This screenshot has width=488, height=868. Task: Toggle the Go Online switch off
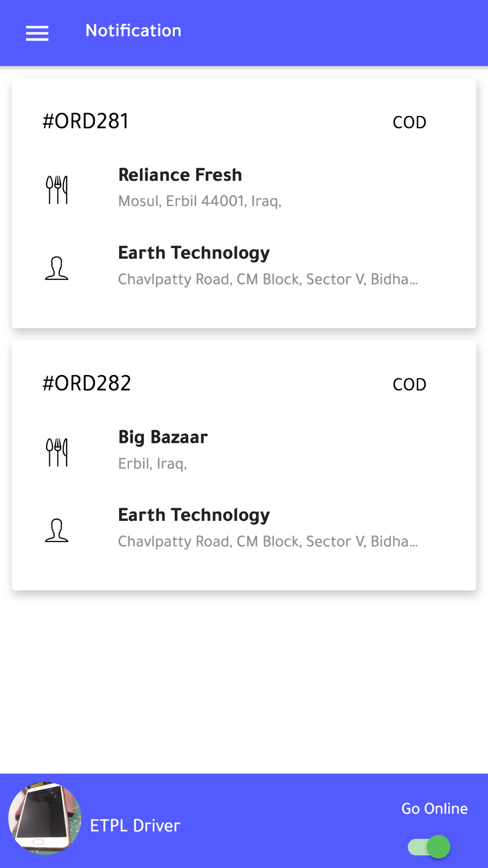tap(429, 847)
